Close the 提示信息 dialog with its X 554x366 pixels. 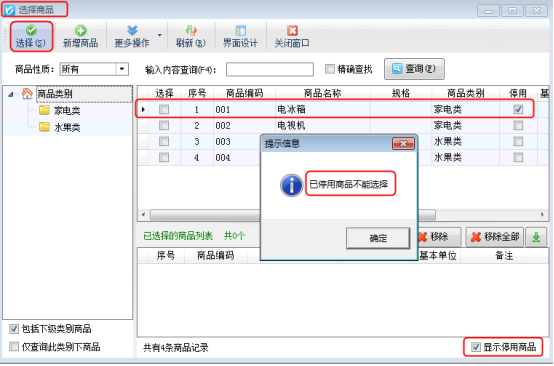403,143
